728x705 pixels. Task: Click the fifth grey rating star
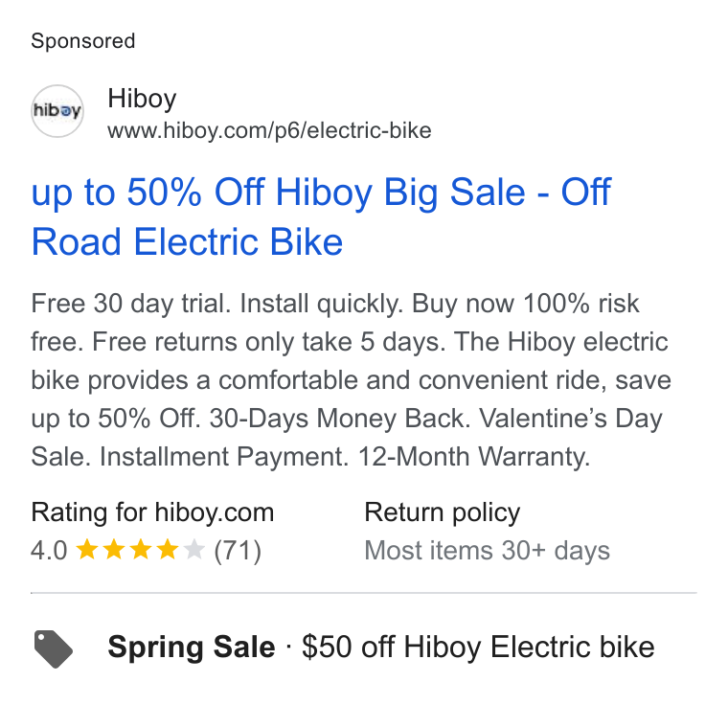(194, 550)
